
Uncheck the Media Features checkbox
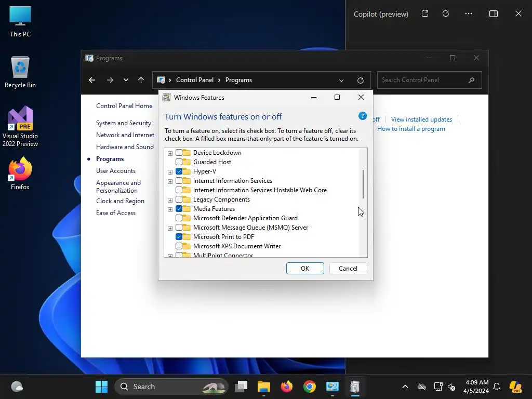tap(179, 209)
